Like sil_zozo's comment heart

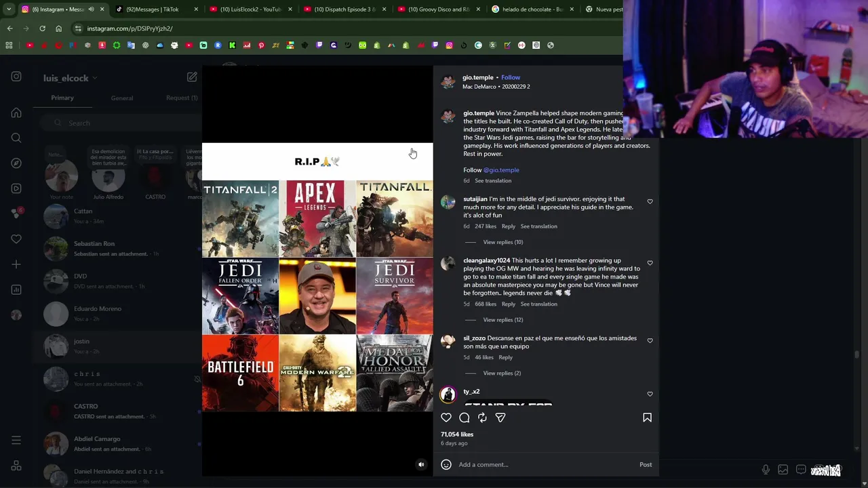650,341
